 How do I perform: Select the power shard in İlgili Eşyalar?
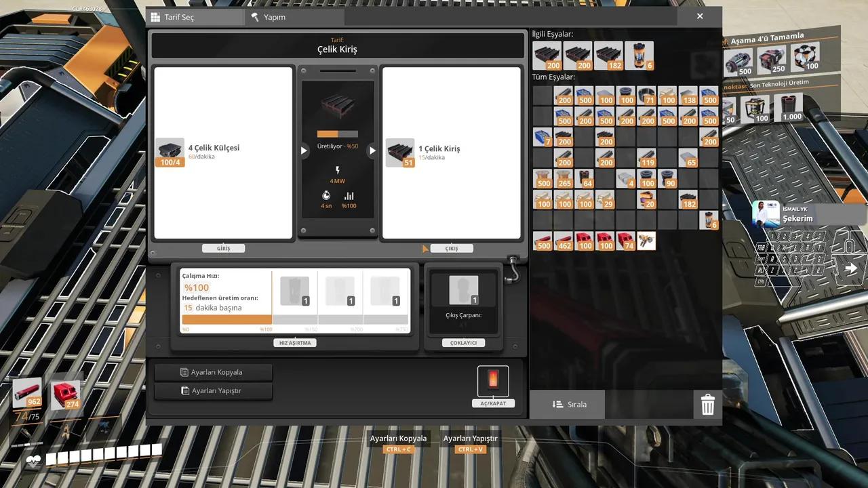point(639,56)
